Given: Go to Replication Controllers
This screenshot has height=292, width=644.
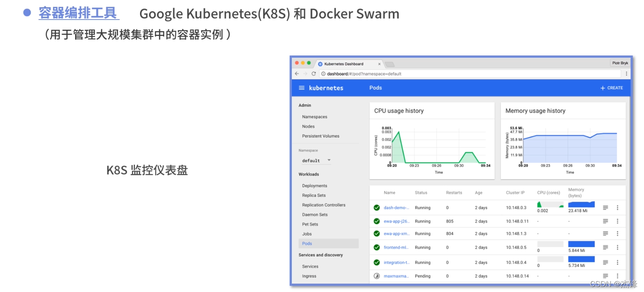Looking at the screenshot, I should pyautogui.click(x=324, y=205).
